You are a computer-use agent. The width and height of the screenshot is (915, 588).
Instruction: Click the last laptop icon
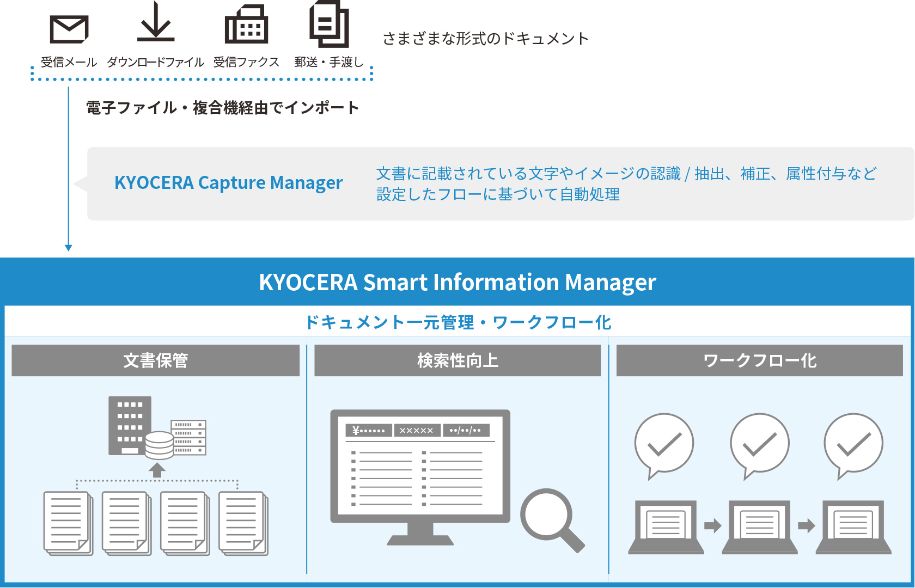click(x=853, y=527)
